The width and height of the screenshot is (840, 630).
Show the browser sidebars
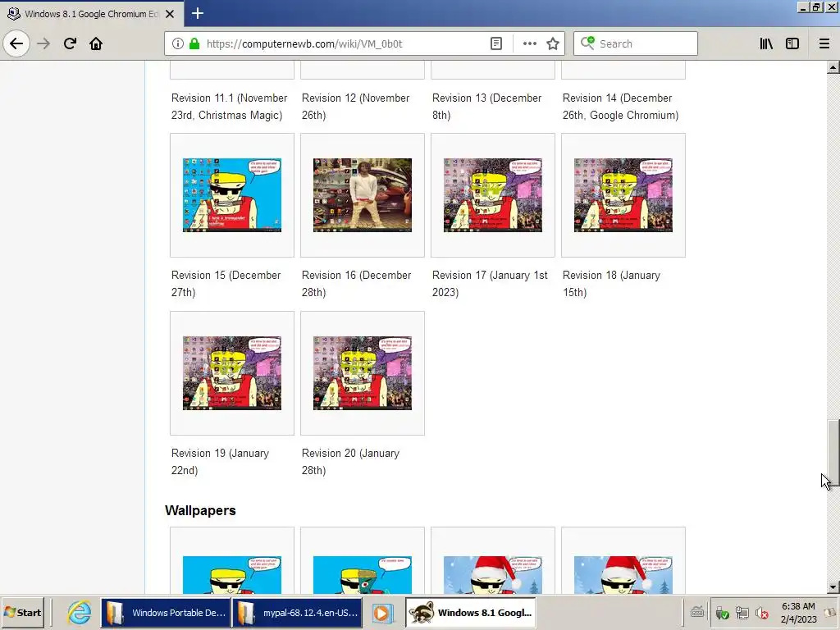click(x=792, y=43)
